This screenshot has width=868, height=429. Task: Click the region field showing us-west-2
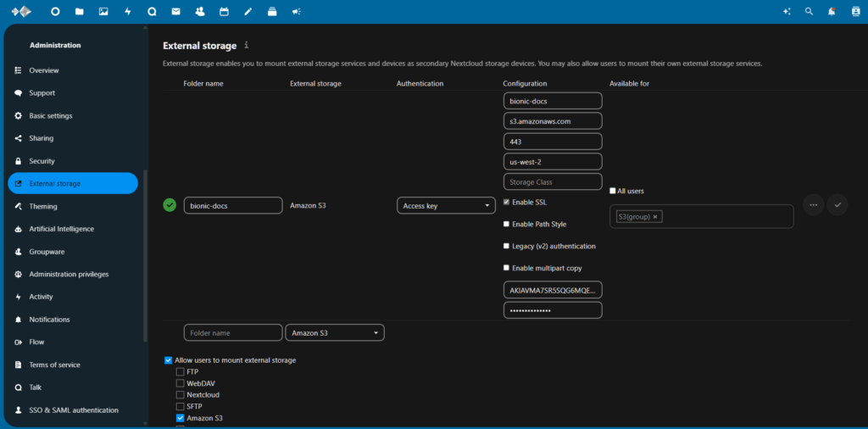(x=553, y=162)
